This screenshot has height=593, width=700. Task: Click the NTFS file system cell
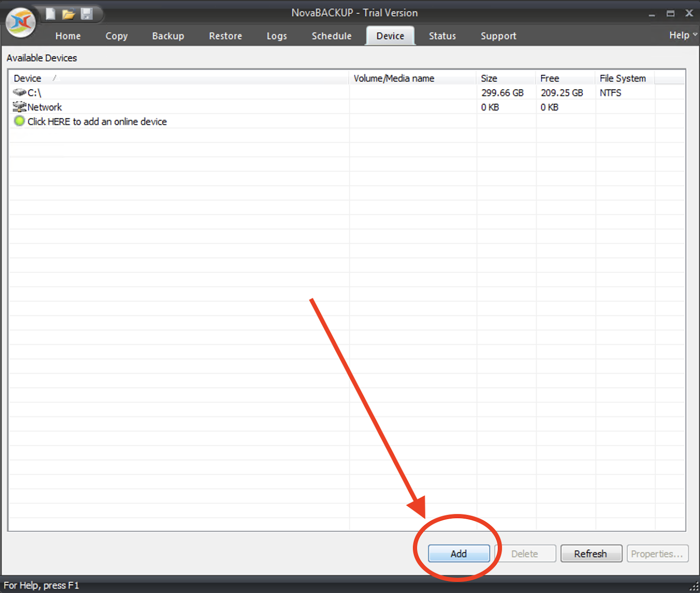click(x=610, y=93)
